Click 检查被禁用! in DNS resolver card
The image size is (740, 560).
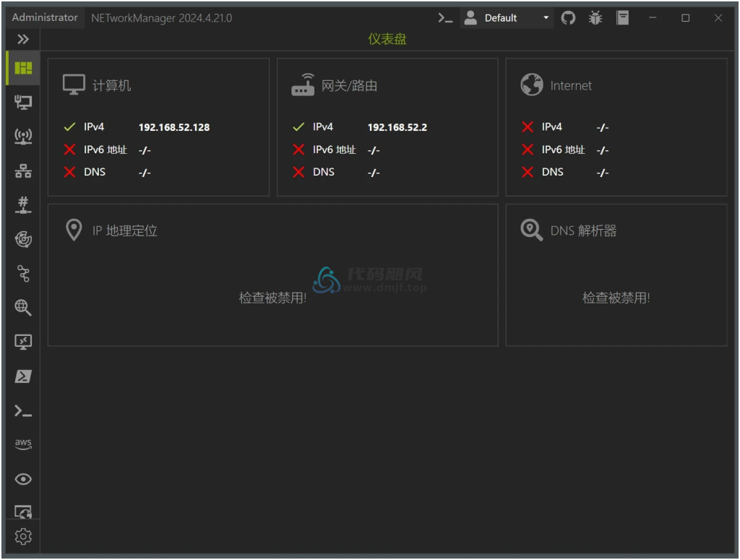click(x=616, y=298)
